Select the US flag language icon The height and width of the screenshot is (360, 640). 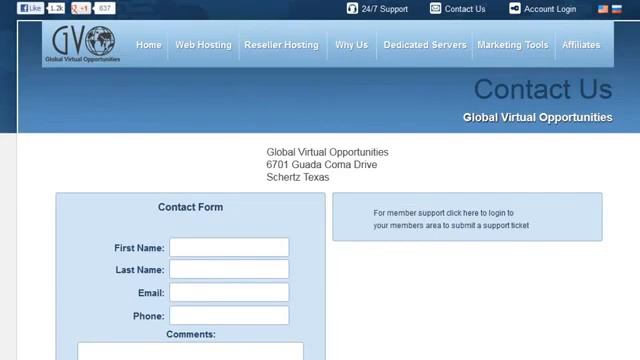click(x=603, y=9)
